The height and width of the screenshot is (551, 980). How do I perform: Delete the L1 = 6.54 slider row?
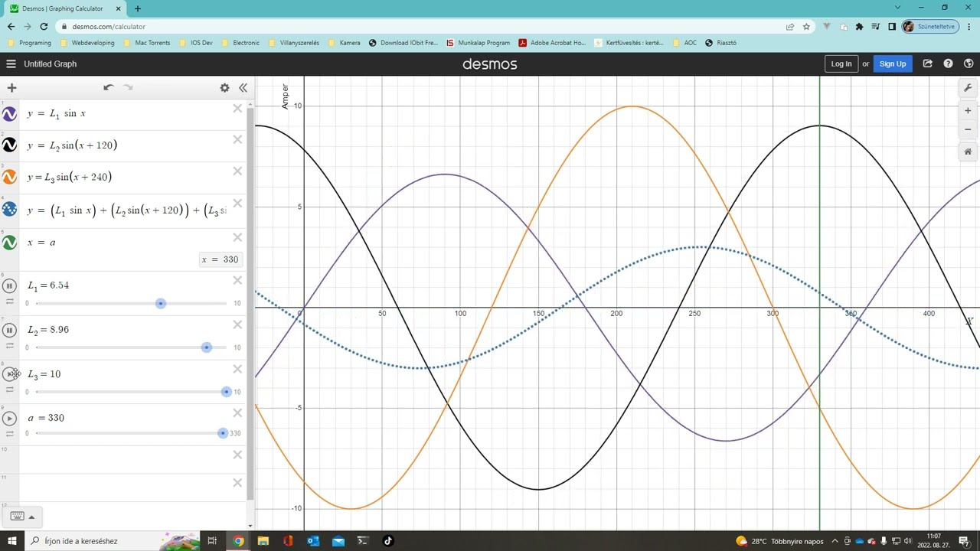[x=237, y=280]
